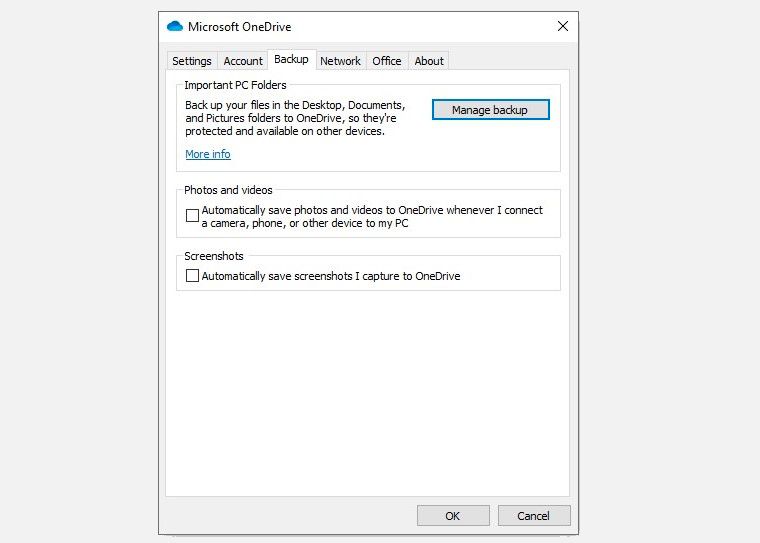
Task: Click the Screenshots group heading
Action: (x=214, y=256)
